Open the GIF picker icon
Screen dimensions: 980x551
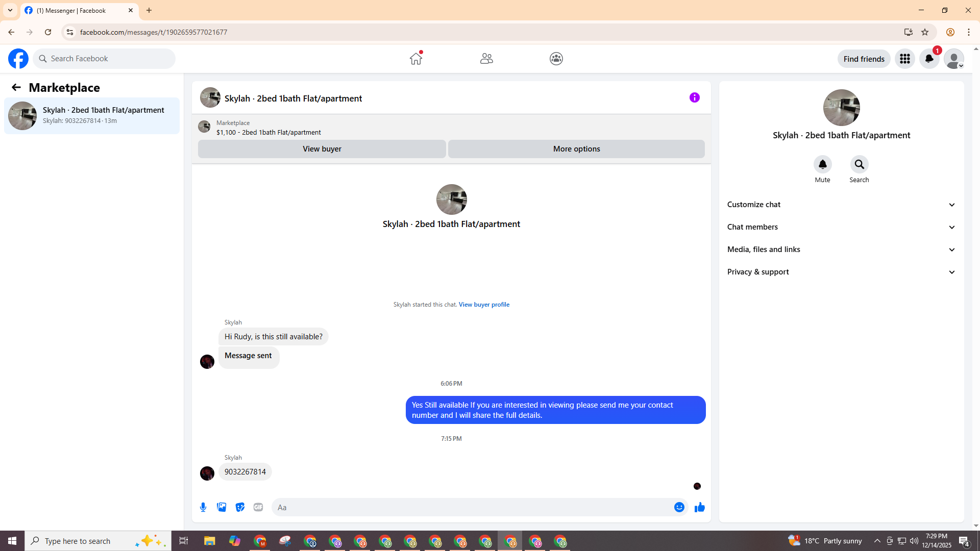pos(258,507)
